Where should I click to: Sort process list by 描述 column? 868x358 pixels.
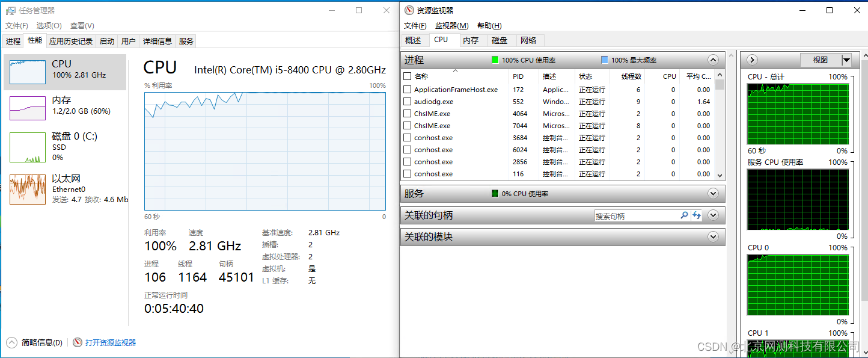point(557,76)
